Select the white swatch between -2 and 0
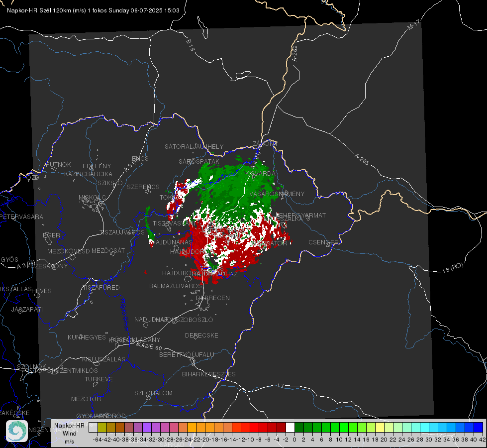The height and width of the screenshot is (448, 487). pos(290,428)
